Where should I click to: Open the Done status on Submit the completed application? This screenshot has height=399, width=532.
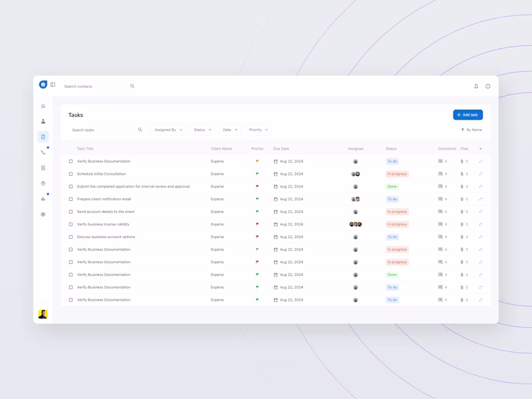point(392,187)
